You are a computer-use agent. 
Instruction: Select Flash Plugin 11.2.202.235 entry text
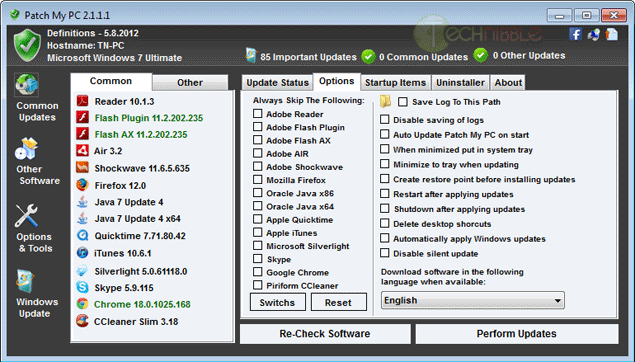click(x=149, y=118)
